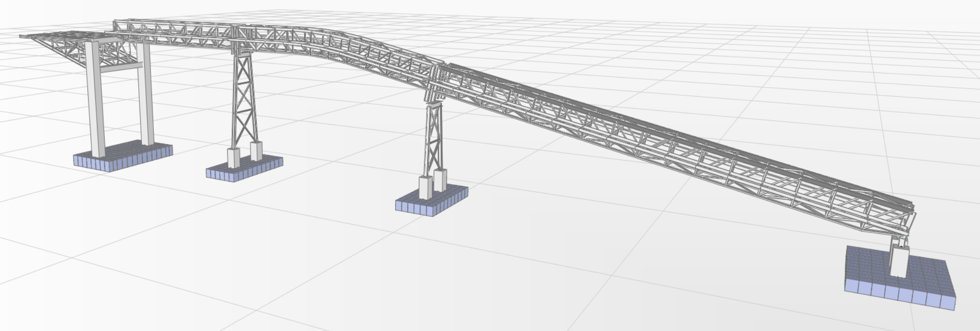
Task: Click left concrete pedestal under first lattice tower
Action: [234, 158]
